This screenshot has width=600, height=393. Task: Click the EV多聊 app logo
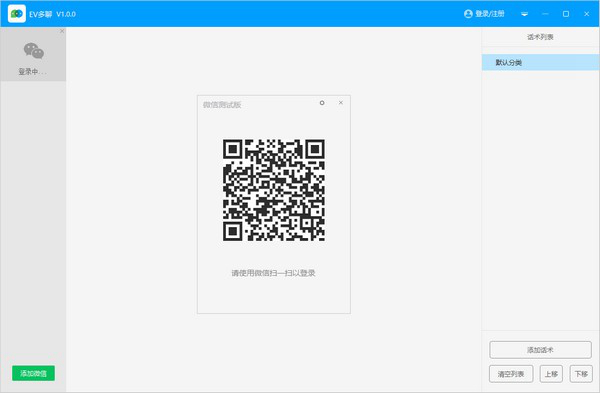point(17,14)
